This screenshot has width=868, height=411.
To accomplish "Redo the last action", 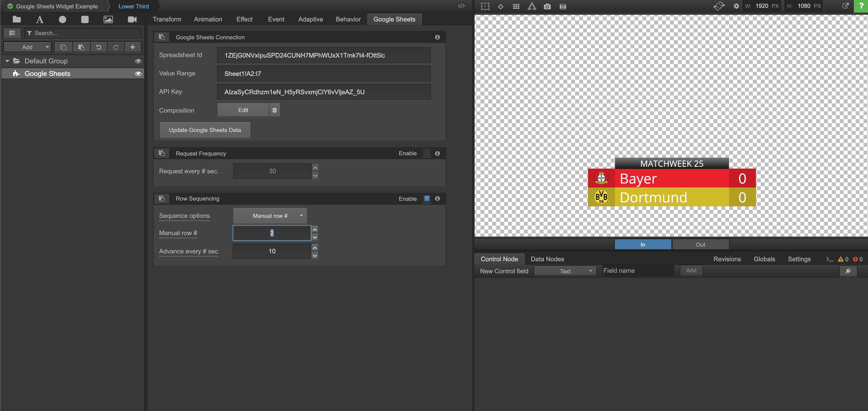I will [x=116, y=47].
